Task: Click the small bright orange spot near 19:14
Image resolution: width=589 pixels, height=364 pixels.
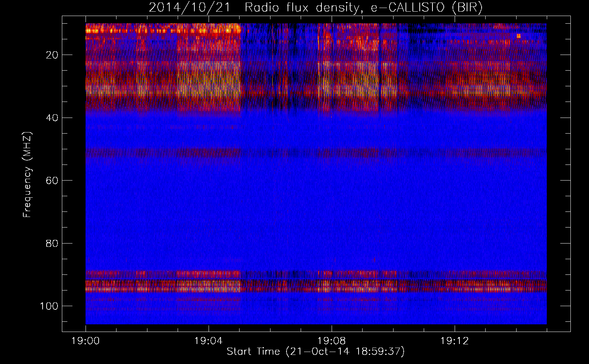Action: [x=519, y=36]
